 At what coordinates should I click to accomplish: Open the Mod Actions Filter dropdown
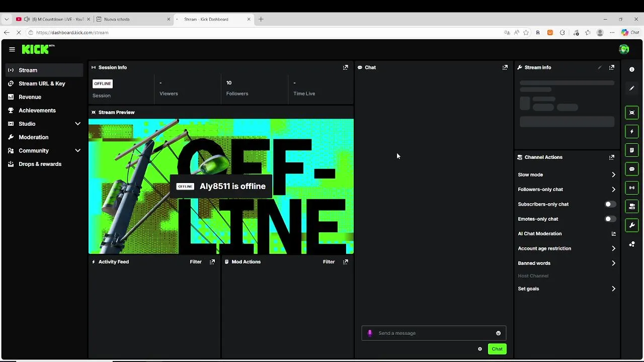coord(329,262)
